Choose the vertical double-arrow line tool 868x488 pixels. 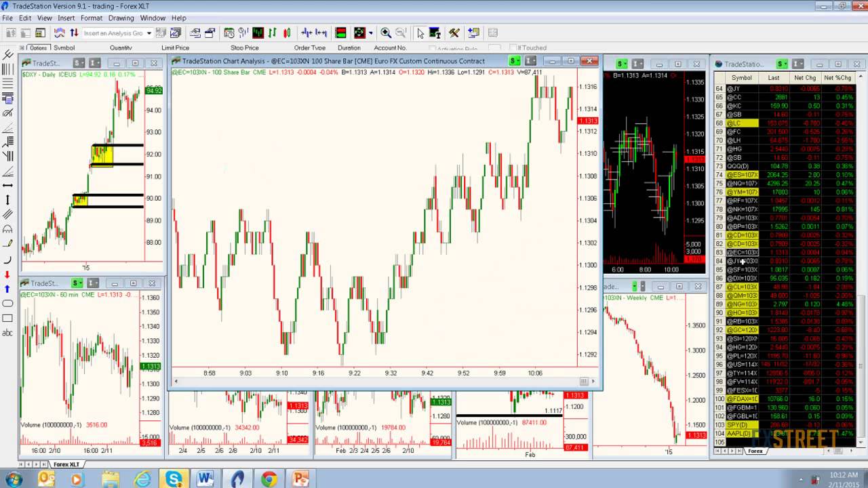(7, 199)
